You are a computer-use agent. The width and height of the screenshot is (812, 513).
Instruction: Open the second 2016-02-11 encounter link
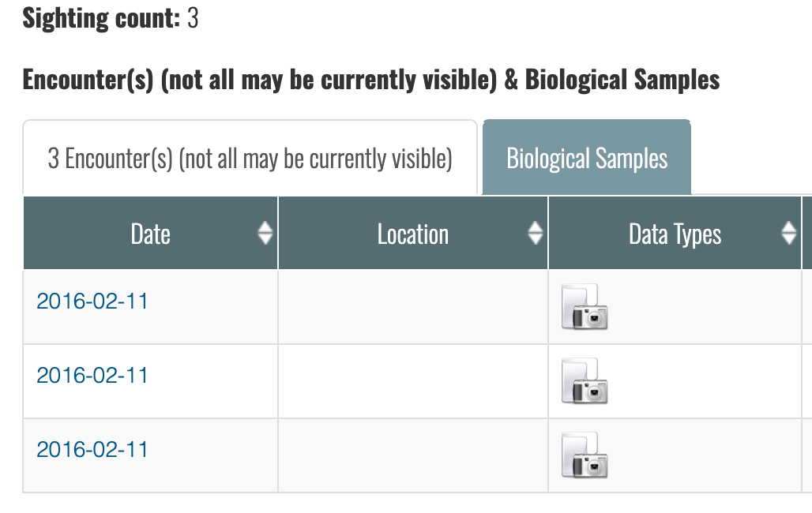pos(92,376)
